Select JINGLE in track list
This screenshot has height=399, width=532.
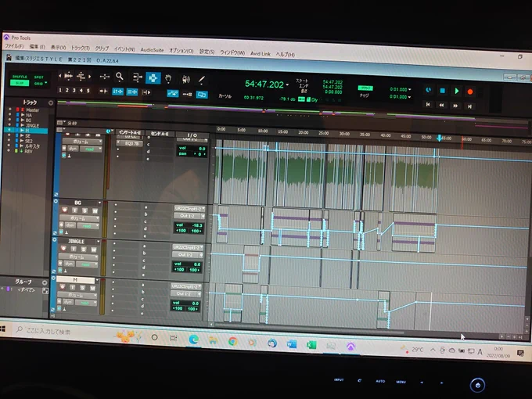click(33, 125)
